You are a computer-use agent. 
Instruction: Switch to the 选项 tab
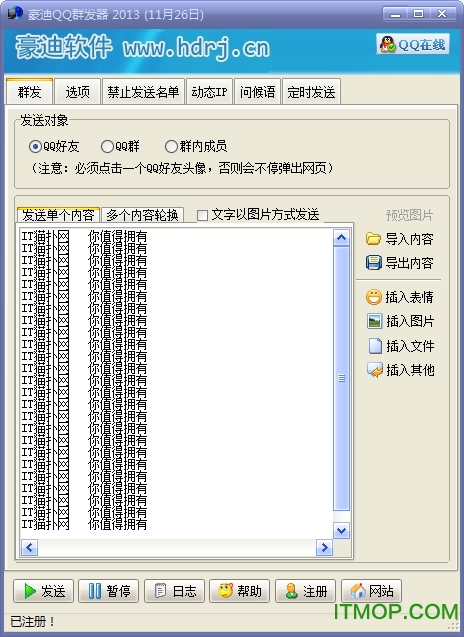coord(77,92)
